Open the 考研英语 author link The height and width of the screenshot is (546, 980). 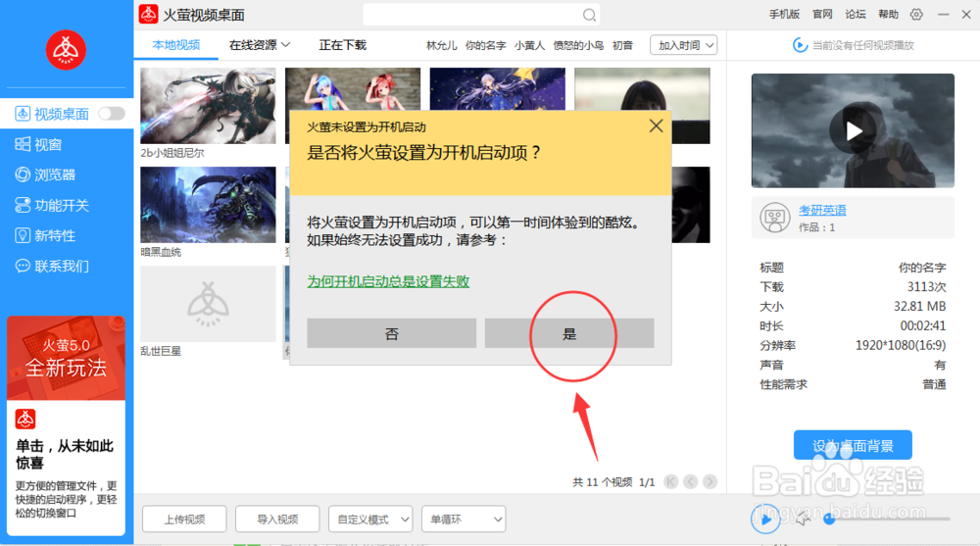[x=822, y=210]
